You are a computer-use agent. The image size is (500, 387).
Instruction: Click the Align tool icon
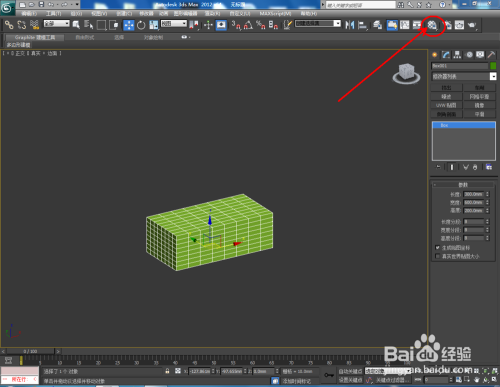point(362,25)
